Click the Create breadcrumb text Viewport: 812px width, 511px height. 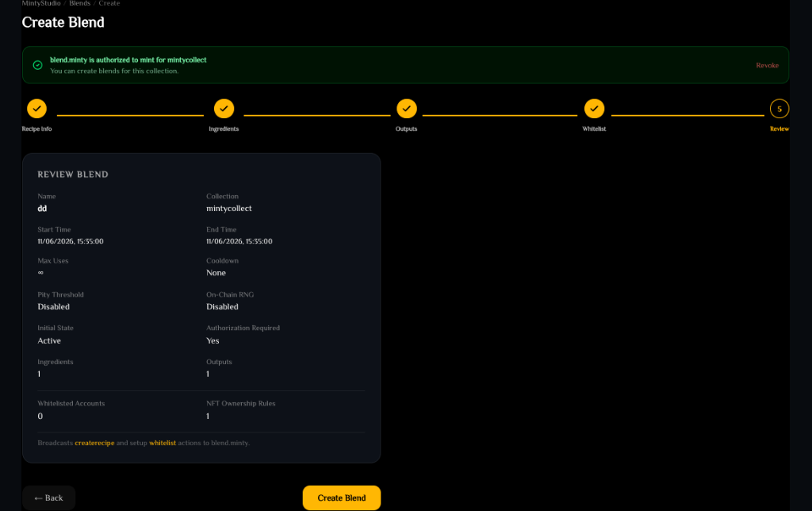coord(109,3)
